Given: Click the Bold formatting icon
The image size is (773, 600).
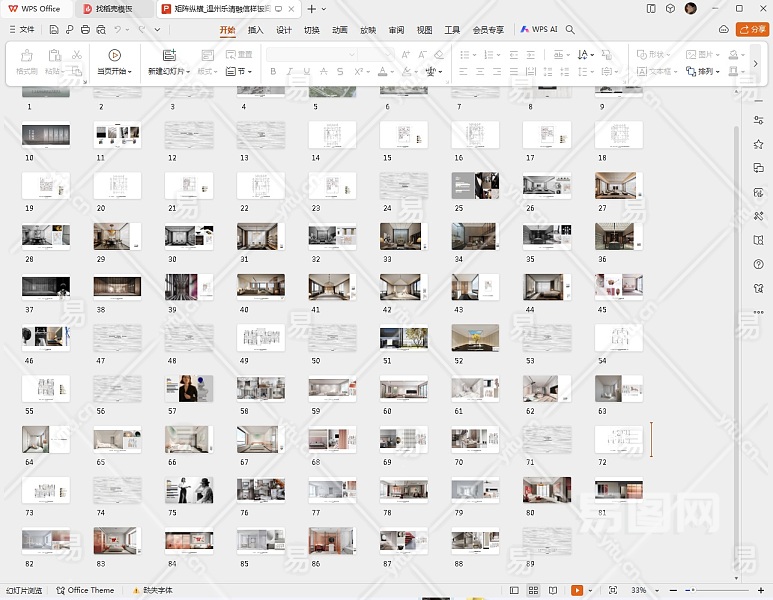Looking at the screenshot, I should [272, 72].
